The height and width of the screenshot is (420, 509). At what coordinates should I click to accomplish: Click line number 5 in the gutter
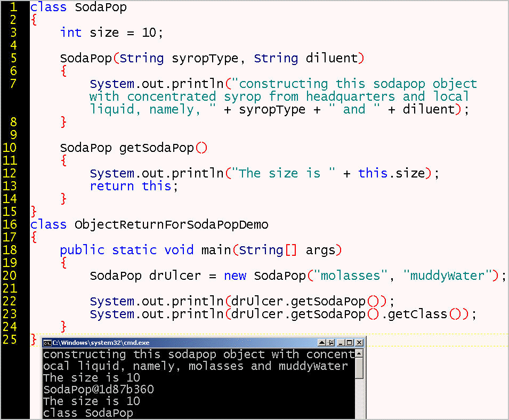13,58
